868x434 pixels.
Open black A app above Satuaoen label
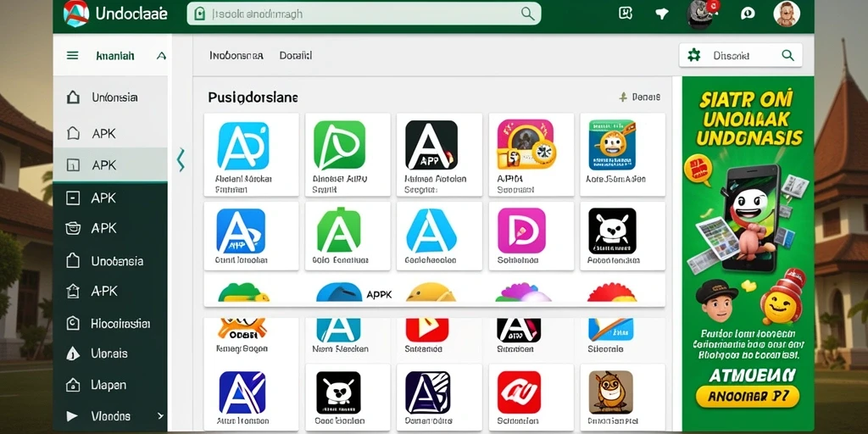tap(519, 330)
